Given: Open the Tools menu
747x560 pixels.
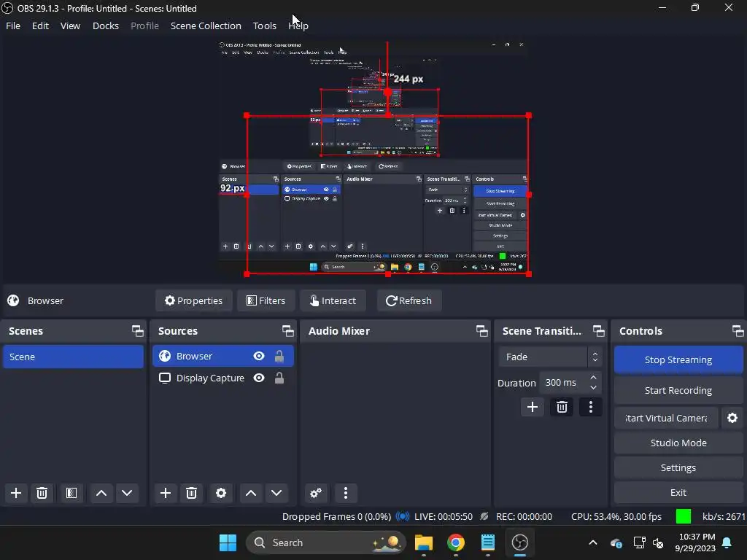Looking at the screenshot, I should (264, 26).
